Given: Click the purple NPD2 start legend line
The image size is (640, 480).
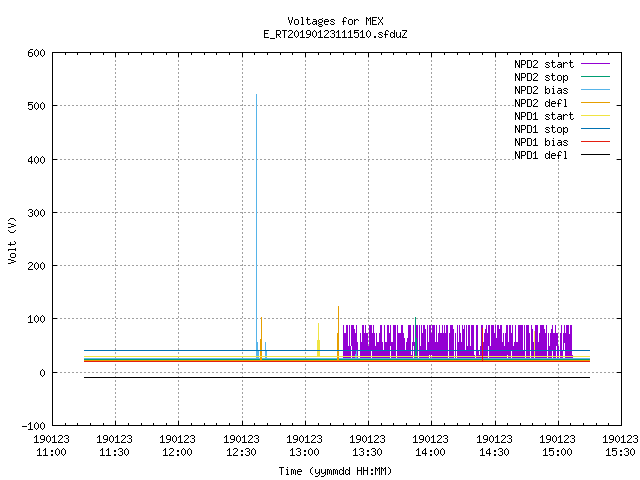Looking at the screenshot, I should tap(596, 64).
